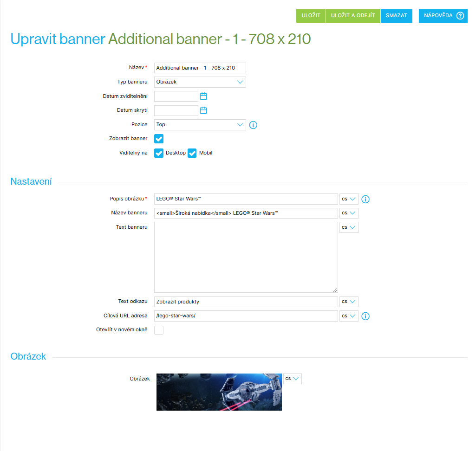This screenshot has width=476, height=451.
Task: Enable Otevřít v novém okně checkbox
Action: coord(159,330)
